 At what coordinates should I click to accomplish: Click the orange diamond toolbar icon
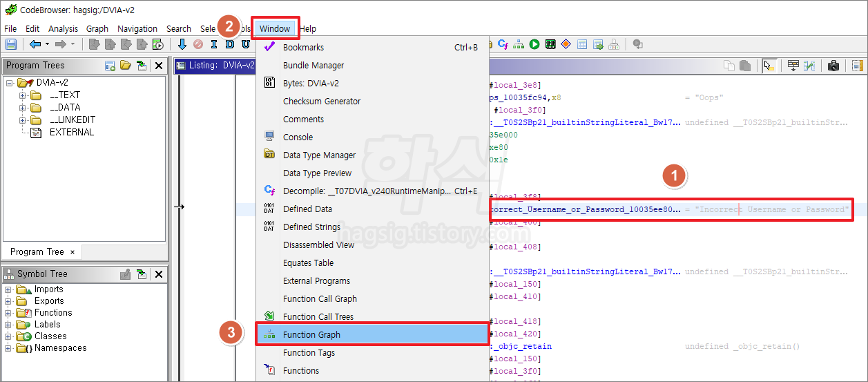coord(566,44)
